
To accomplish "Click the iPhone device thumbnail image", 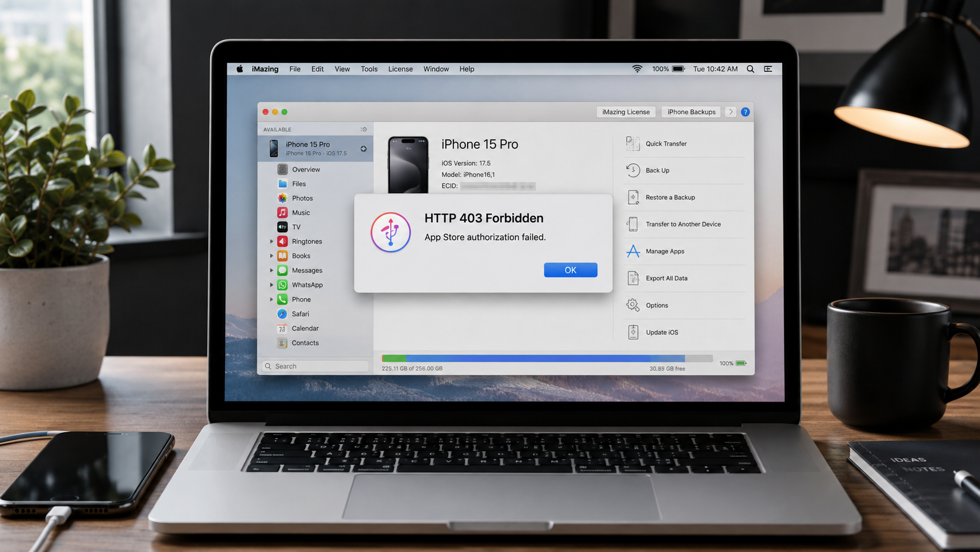I will tap(408, 165).
